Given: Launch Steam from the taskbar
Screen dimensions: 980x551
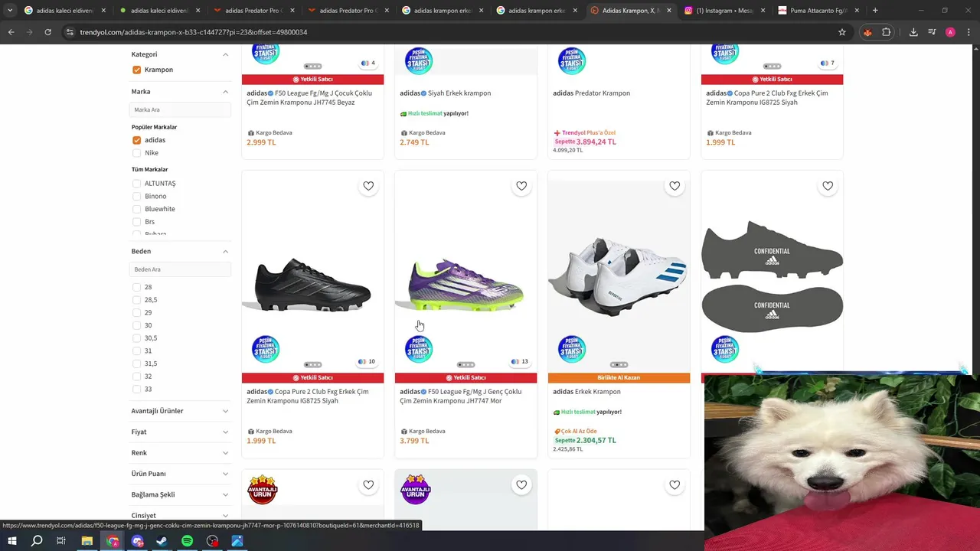Looking at the screenshot, I should coord(162,541).
